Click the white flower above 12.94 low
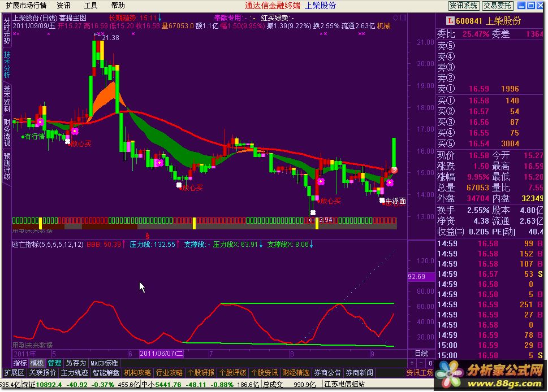The image size is (548, 392). point(313,212)
